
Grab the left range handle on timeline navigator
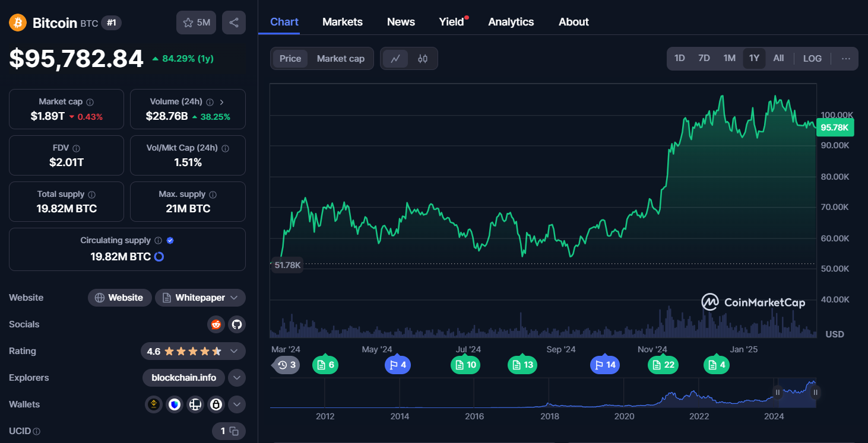[x=777, y=392]
